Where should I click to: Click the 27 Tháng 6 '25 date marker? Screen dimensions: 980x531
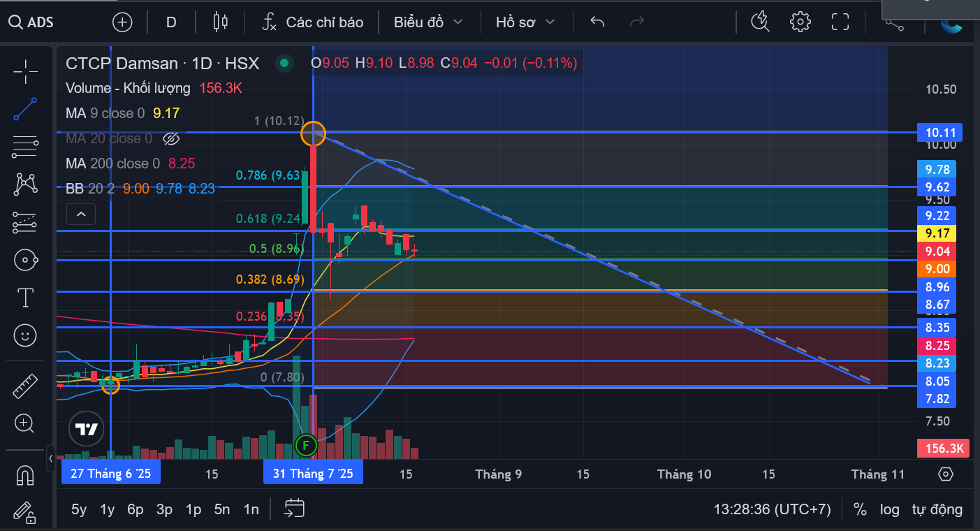(x=110, y=474)
